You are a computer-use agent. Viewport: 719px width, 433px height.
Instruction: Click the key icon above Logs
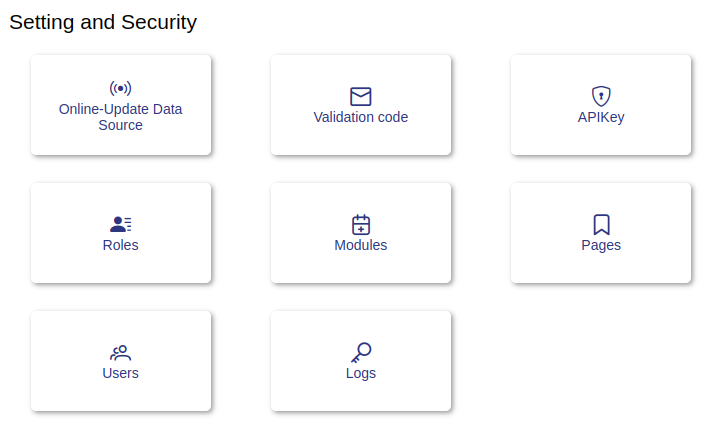pyautogui.click(x=361, y=352)
